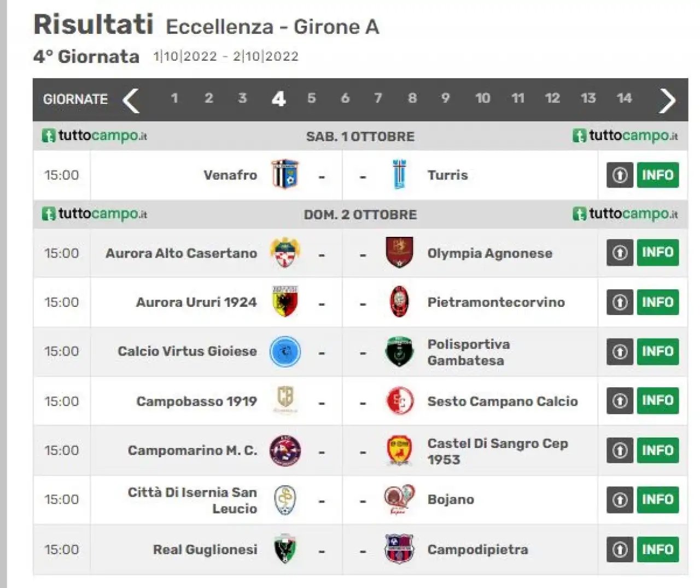
Task: Click the left tuttocampo.it logo by Sab. 1 Ottobre
Action: [x=95, y=136]
